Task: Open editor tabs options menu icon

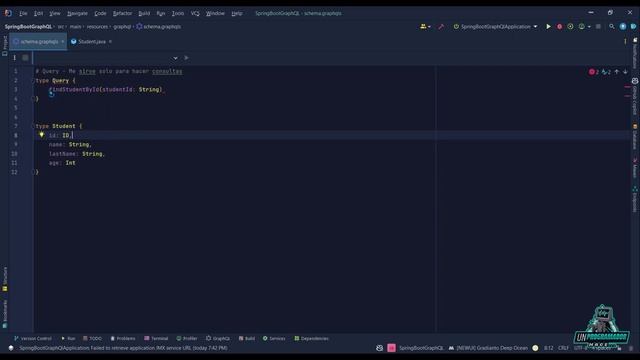Action: (x=625, y=41)
